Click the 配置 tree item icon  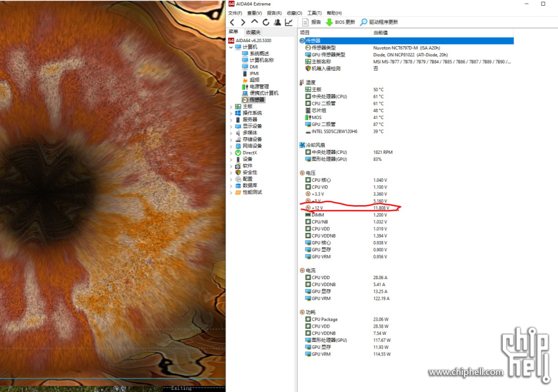238,179
